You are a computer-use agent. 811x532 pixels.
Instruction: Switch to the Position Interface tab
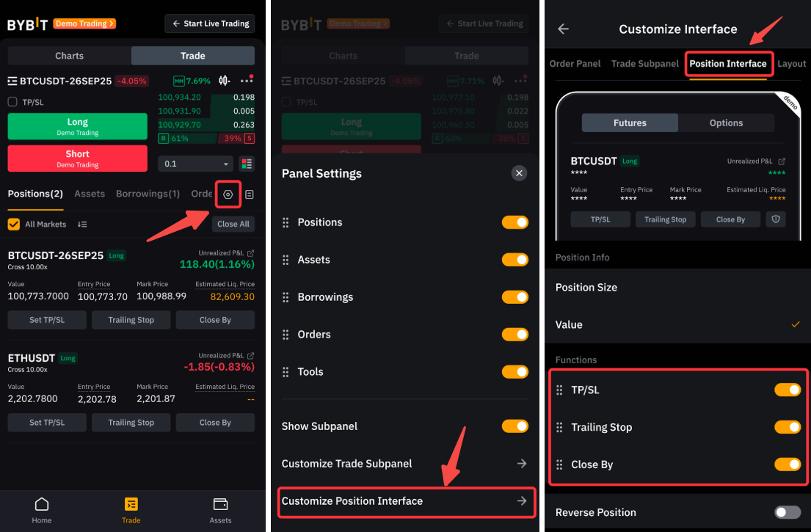click(728, 64)
